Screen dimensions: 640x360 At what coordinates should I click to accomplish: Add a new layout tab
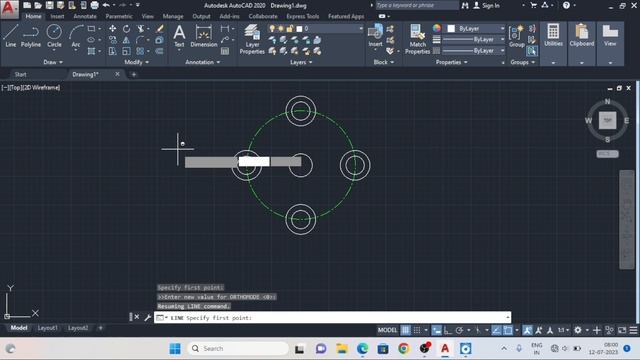pyautogui.click(x=100, y=328)
